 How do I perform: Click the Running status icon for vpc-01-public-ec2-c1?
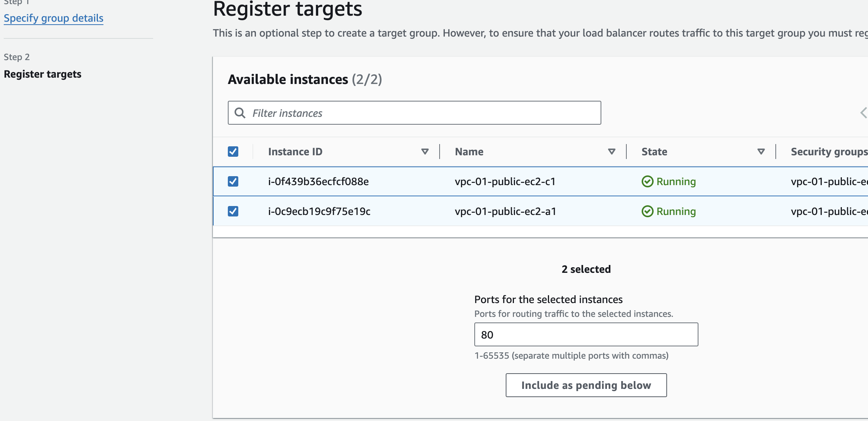[647, 182]
